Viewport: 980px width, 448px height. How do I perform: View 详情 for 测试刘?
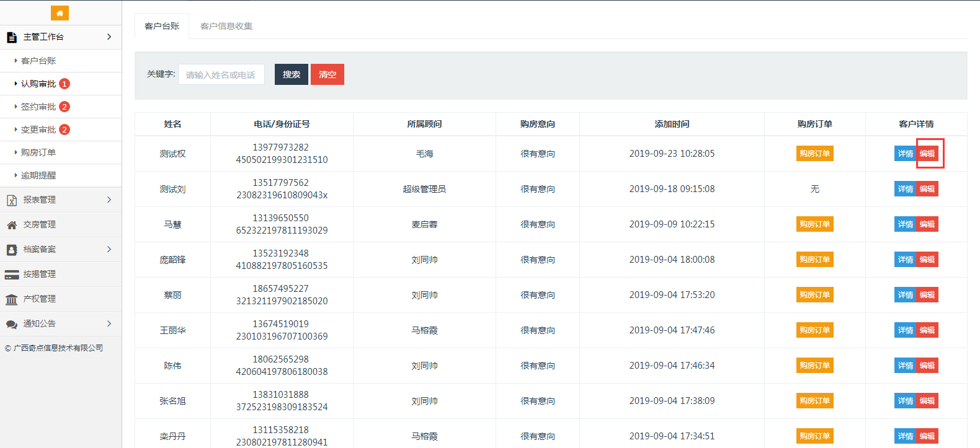(x=906, y=189)
